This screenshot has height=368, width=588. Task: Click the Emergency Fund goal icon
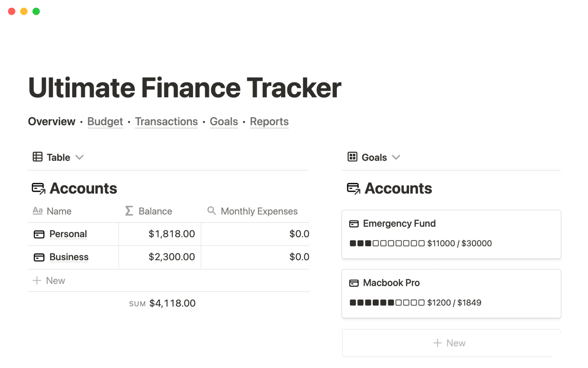(x=354, y=224)
